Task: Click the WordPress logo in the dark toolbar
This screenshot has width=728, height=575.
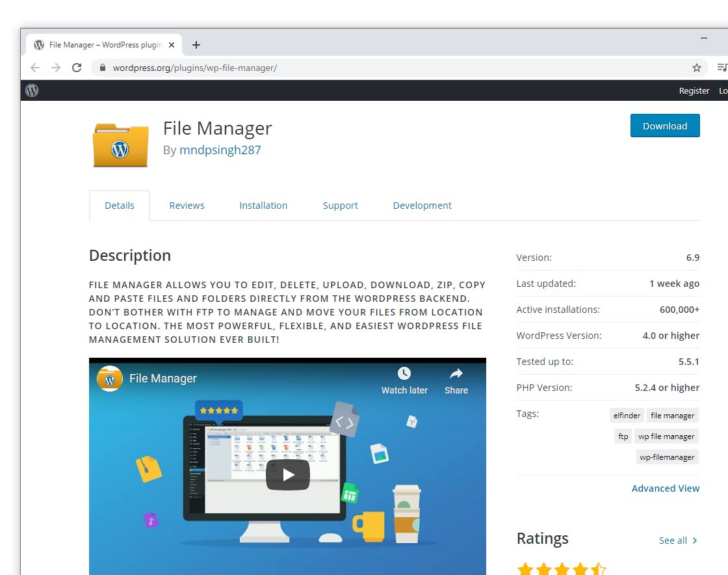Action: point(32,90)
